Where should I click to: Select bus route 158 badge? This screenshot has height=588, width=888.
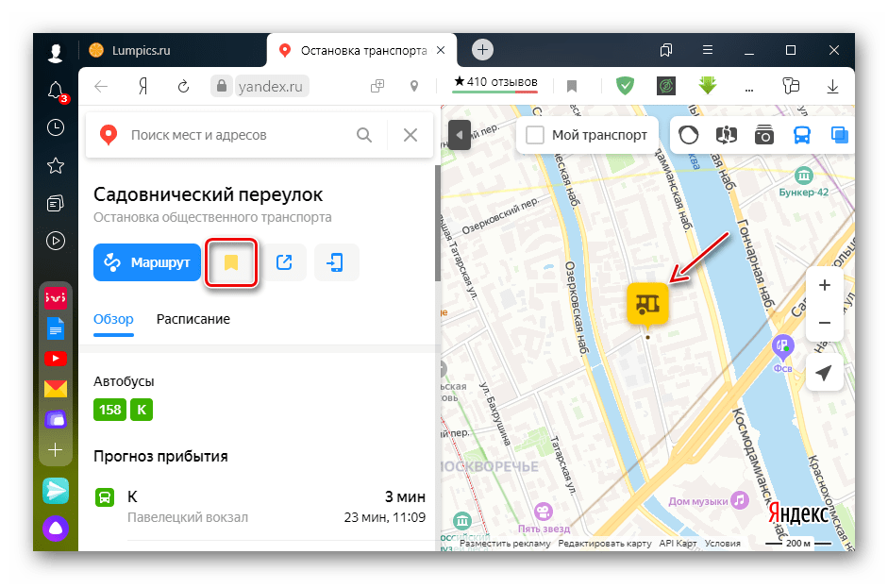tap(109, 410)
